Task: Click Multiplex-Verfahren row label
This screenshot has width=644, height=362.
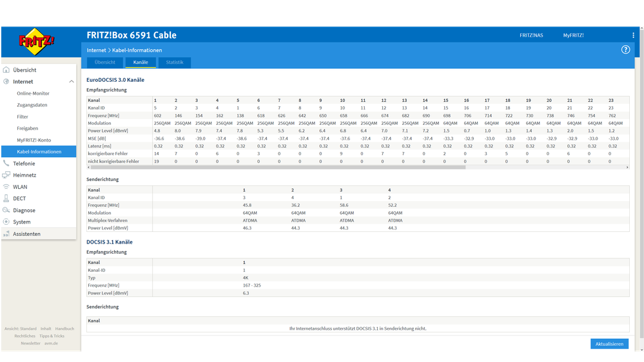Action: [108, 220]
